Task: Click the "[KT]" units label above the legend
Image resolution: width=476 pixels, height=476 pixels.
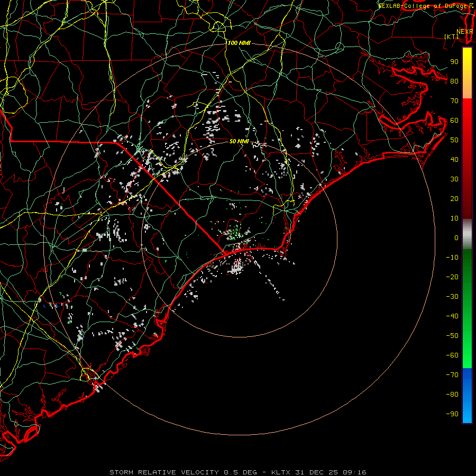Action: tap(452, 36)
